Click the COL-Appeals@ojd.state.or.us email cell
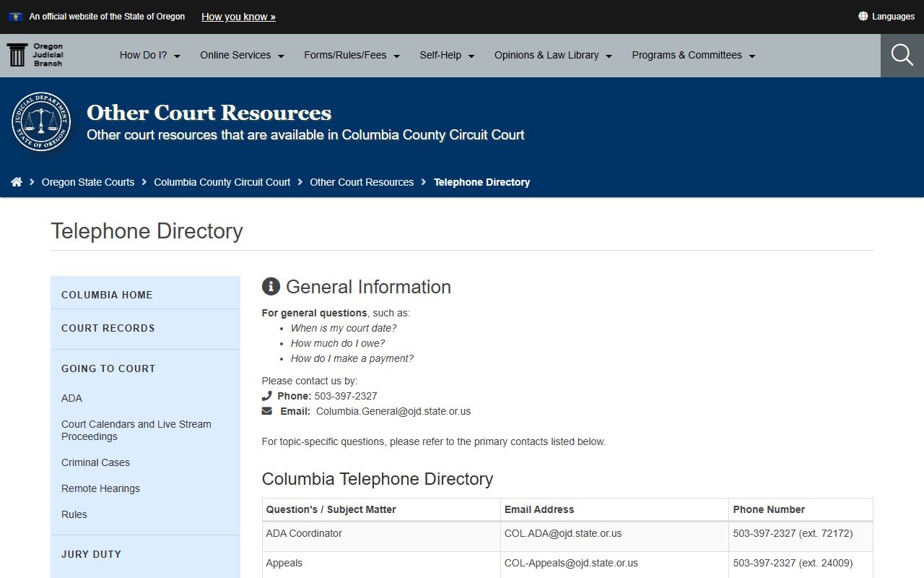This screenshot has width=924, height=578. coord(614,565)
